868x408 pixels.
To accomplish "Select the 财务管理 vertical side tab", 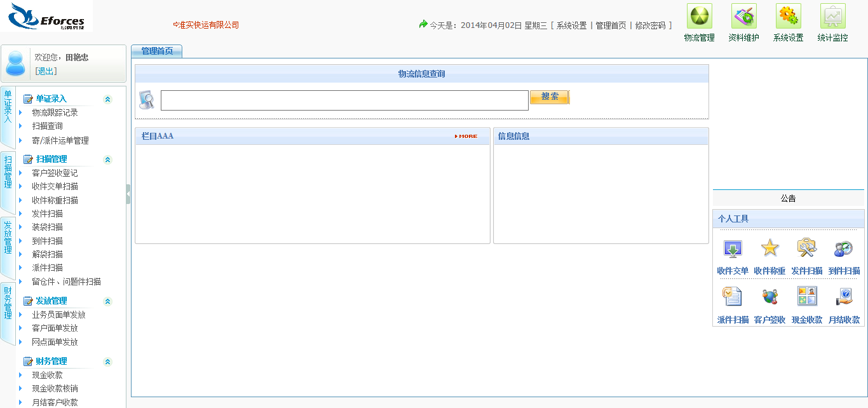I will click(8, 311).
